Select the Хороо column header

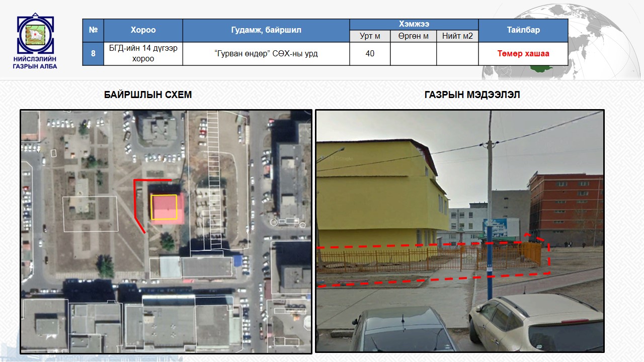pyautogui.click(x=143, y=30)
